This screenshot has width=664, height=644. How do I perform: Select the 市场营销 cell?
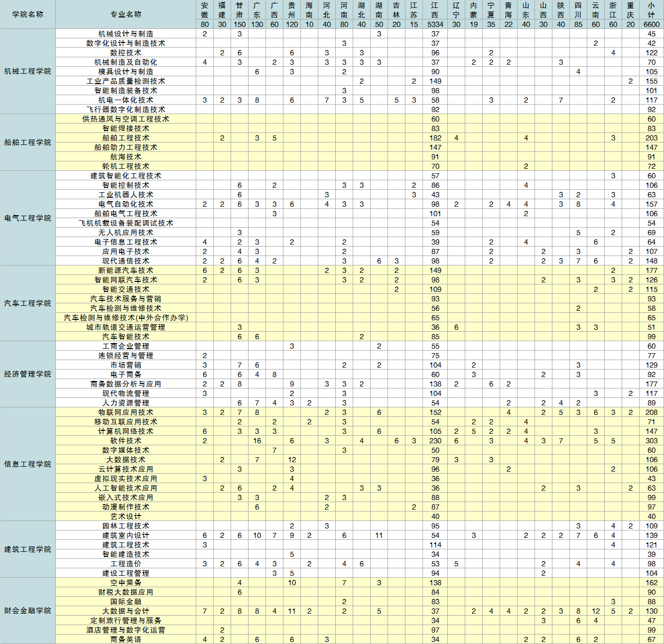pos(126,365)
